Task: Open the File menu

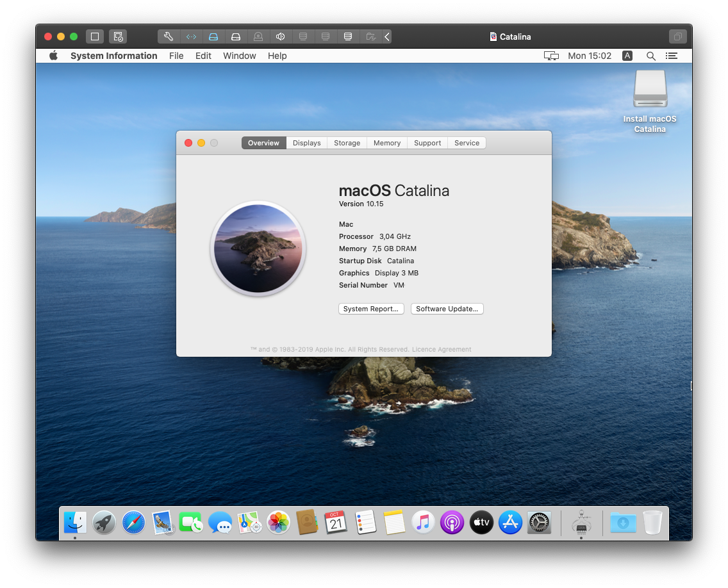Action: (x=176, y=56)
